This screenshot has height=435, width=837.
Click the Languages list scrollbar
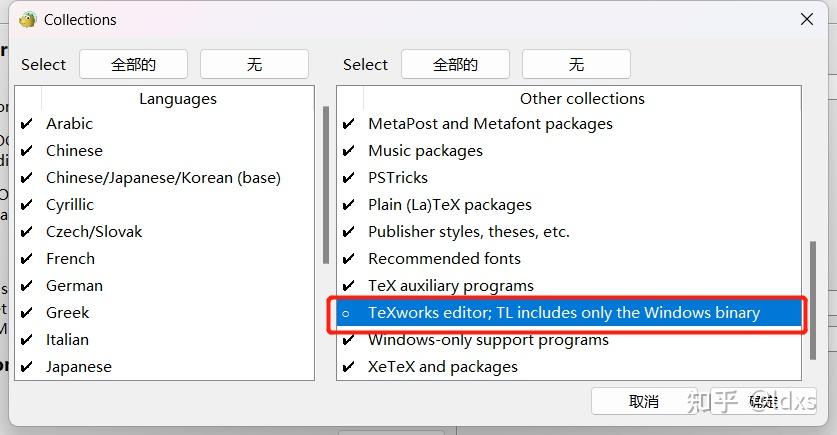point(325,185)
